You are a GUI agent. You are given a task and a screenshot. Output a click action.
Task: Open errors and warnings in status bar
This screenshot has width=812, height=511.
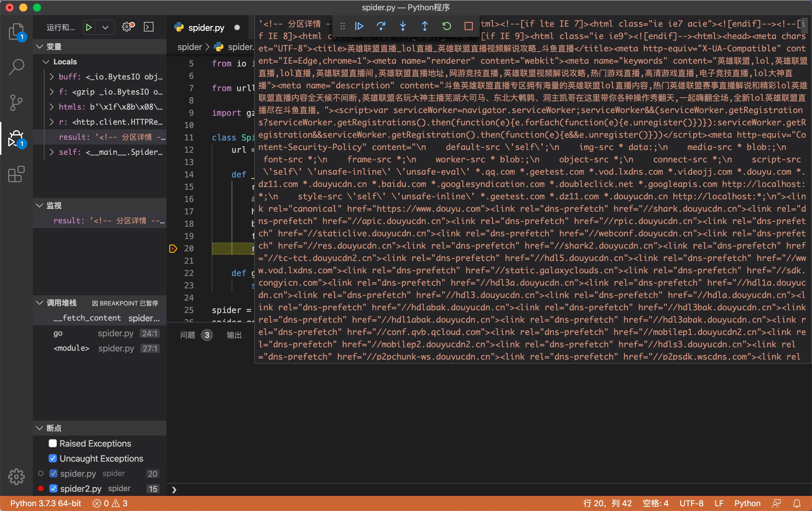tap(110, 503)
